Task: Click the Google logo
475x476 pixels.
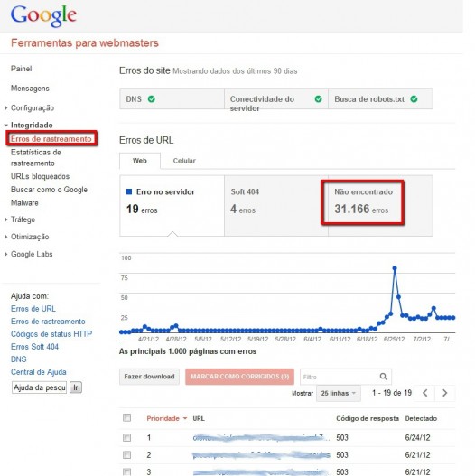Action: (x=43, y=15)
